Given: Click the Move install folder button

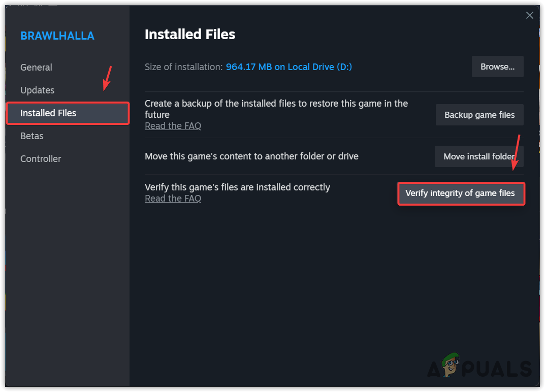Looking at the screenshot, I should (478, 156).
